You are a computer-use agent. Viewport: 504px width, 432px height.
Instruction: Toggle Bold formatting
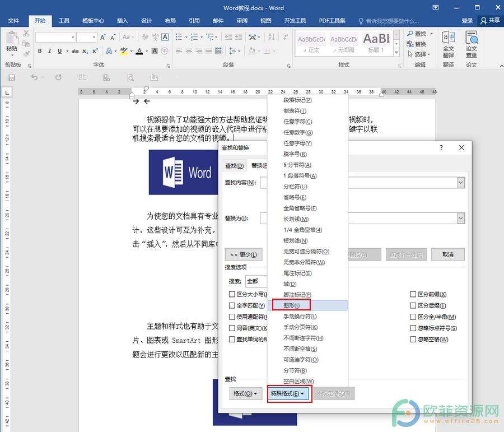(40, 51)
